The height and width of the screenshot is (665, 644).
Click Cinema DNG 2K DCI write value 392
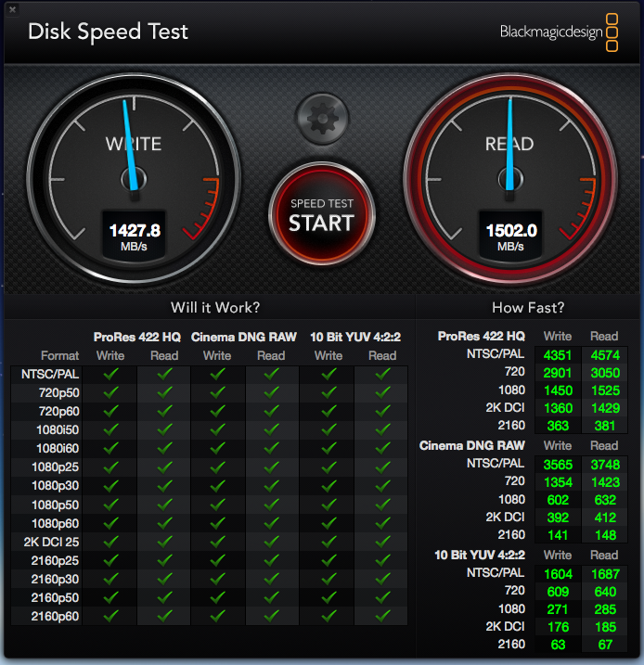tap(558, 518)
